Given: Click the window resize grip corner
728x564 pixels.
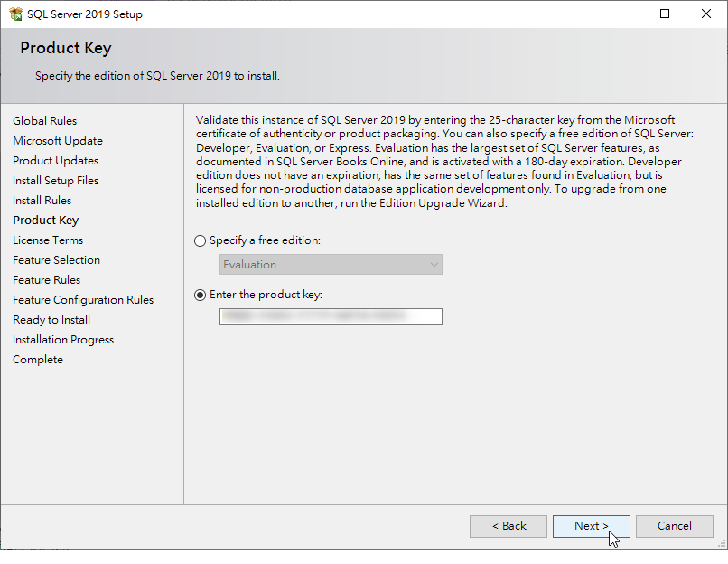Looking at the screenshot, I should [722, 543].
